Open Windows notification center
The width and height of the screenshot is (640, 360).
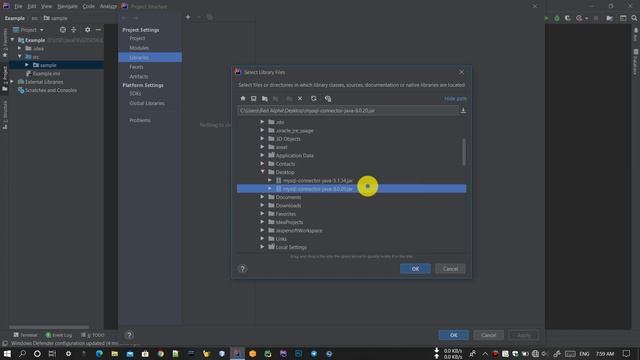pyautogui.click(x=626, y=353)
